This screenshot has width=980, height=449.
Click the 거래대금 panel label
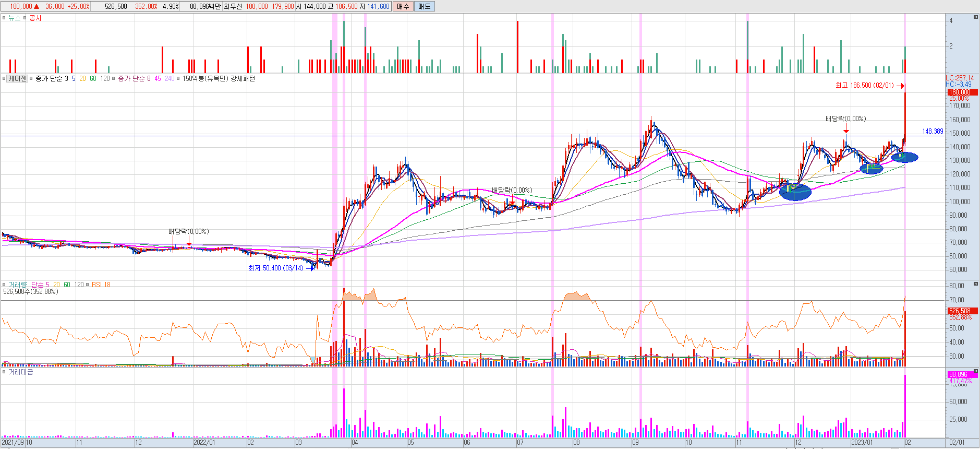[x=20, y=372]
